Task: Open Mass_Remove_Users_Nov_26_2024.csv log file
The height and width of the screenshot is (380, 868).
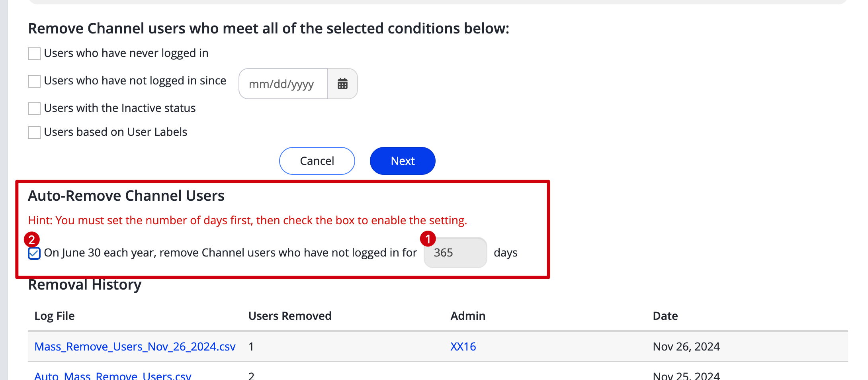Action: pyautogui.click(x=135, y=347)
